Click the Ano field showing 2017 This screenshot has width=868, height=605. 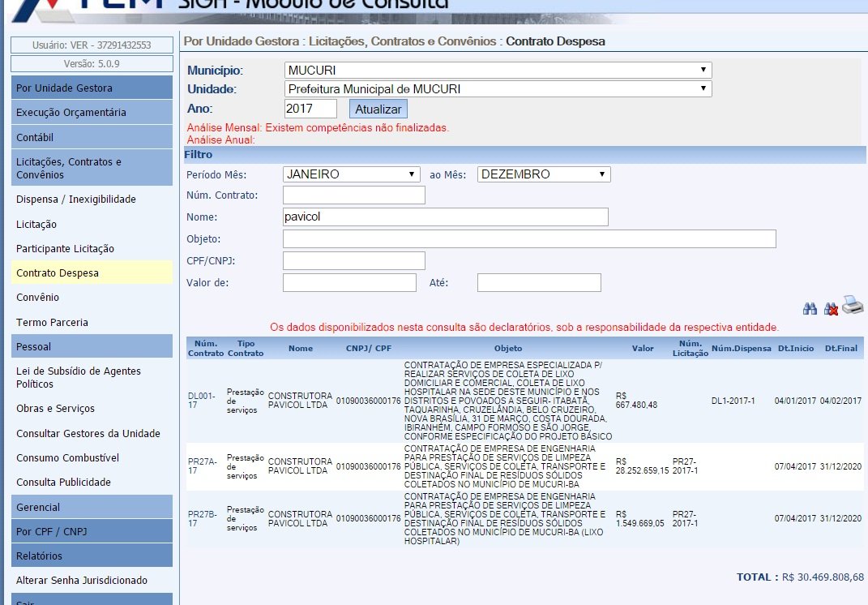pos(310,109)
